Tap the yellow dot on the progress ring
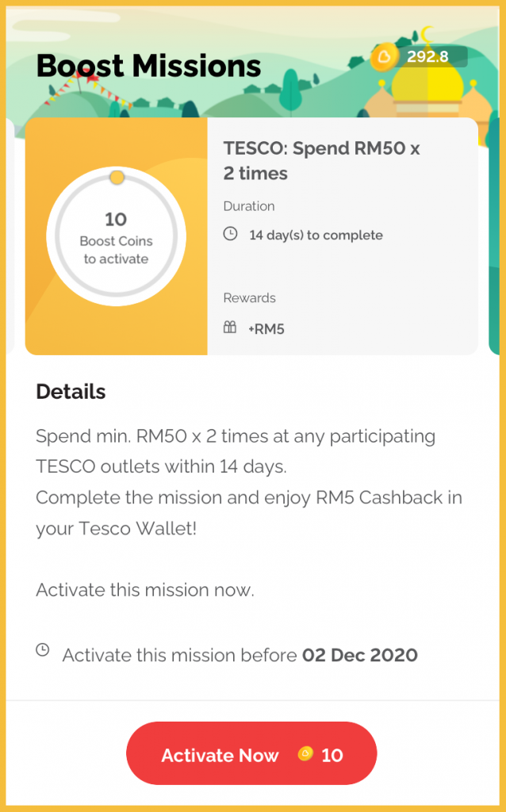This screenshot has height=812, width=506. tap(117, 177)
